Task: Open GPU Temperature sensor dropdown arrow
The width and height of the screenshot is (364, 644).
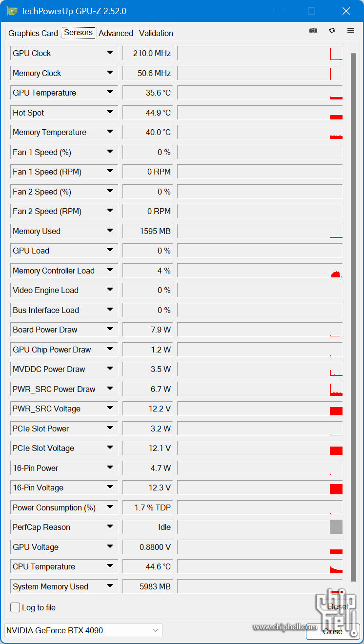Action: coord(110,93)
